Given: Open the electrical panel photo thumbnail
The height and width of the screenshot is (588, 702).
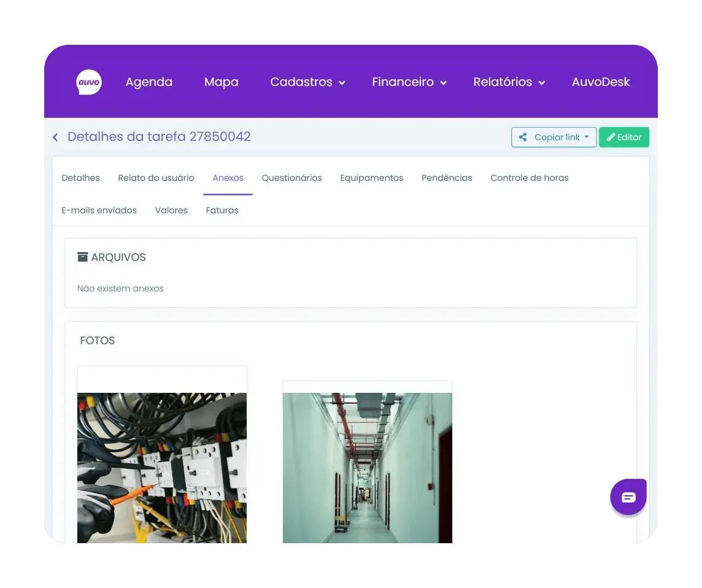Looking at the screenshot, I should pyautogui.click(x=162, y=468).
